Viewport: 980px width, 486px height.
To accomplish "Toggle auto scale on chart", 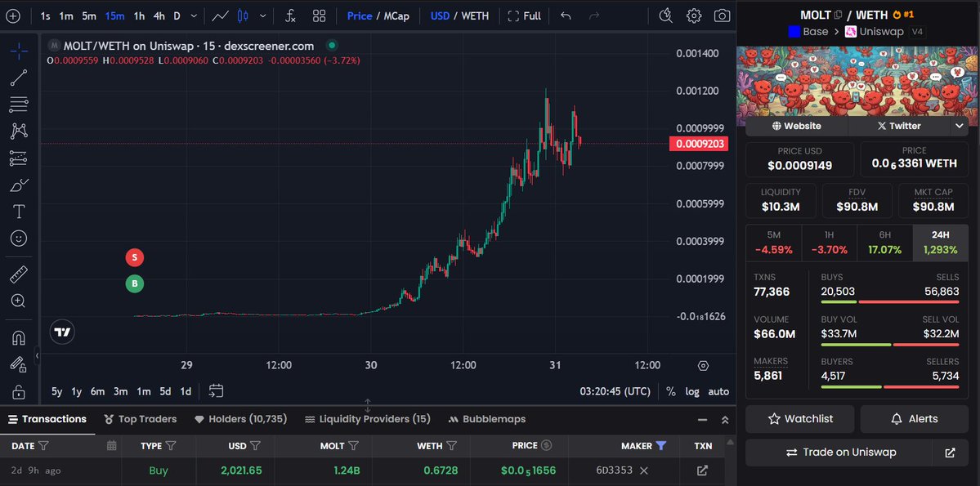I will coord(718,392).
